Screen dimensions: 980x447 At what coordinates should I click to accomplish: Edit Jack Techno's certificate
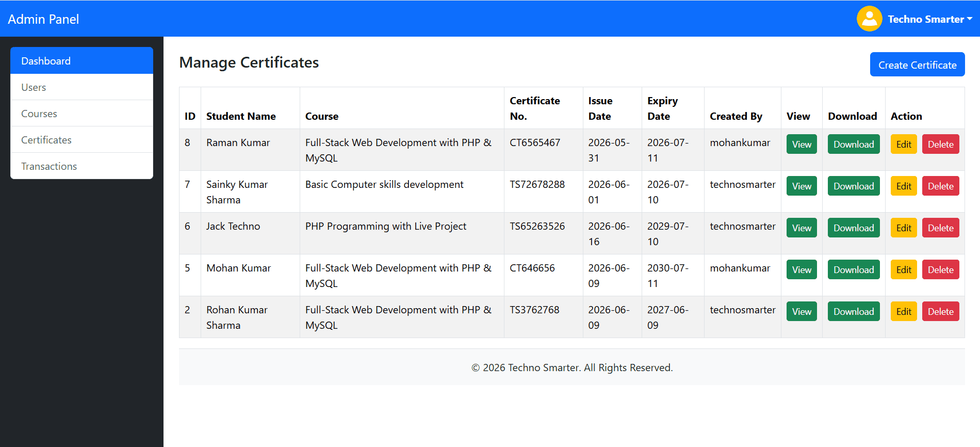[904, 228]
